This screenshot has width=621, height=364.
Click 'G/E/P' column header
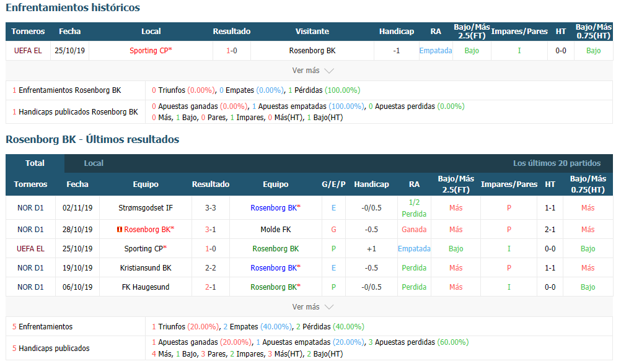point(333,184)
